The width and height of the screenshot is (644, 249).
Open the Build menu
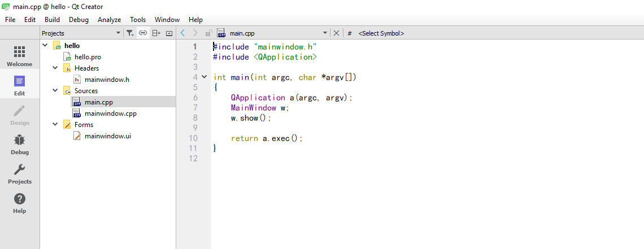(52, 20)
